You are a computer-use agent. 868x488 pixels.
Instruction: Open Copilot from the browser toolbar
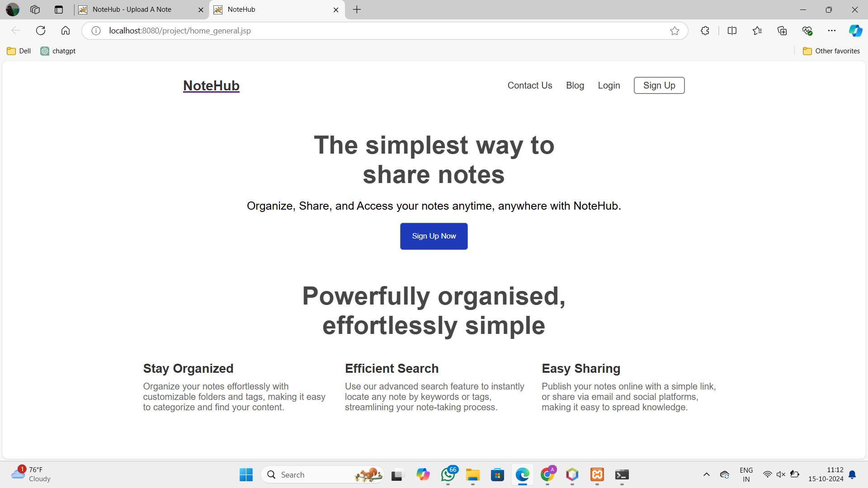pyautogui.click(x=855, y=30)
